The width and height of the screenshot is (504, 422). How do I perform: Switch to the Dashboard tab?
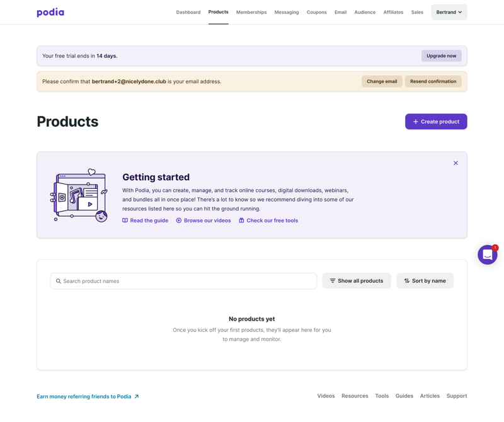[188, 12]
